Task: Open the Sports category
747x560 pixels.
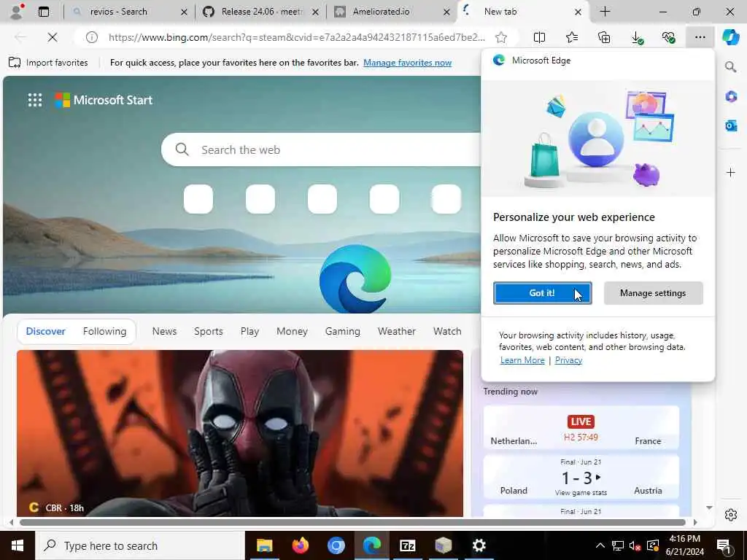Action: click(209, 332)
